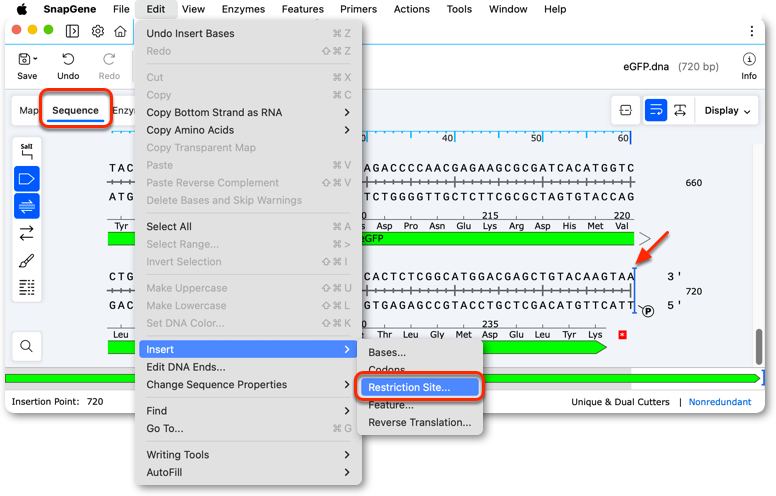Image resolution: width=776 pixels, height=496 pixels.
Task: Expand the Writing Tools submenu
Action: 248,455
